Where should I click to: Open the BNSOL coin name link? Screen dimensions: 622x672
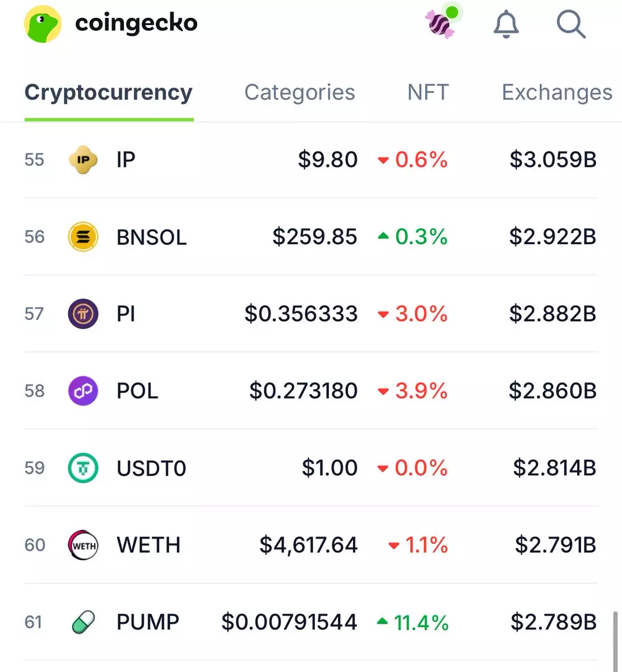click(151, 237)
